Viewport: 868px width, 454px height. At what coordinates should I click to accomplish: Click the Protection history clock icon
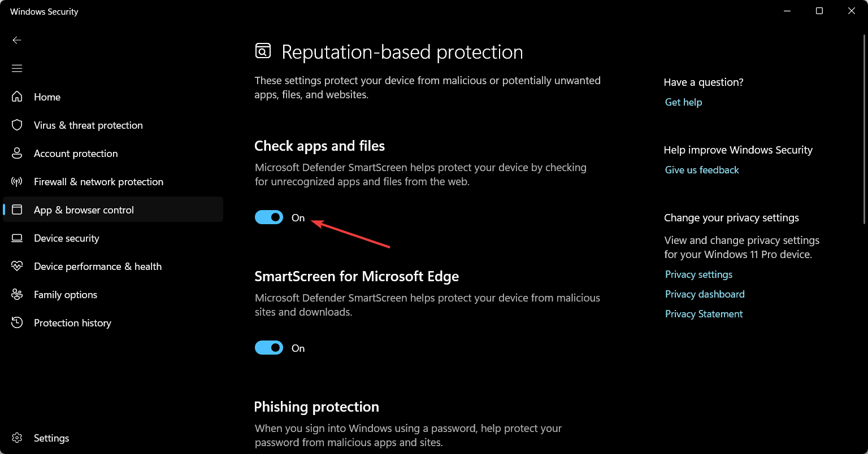(x=17, y=323)
